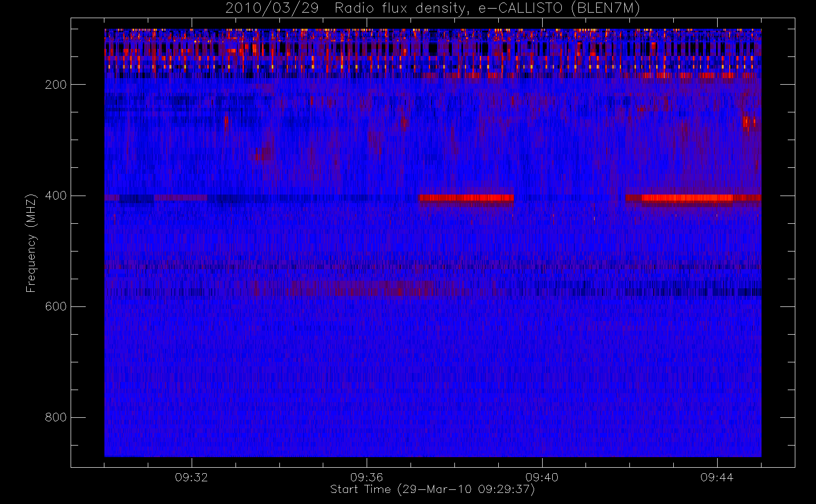The width and height of the screenshot is (816, 504).
Task: Click the 09:40 time tick label
Action: (x=542, y=477)
